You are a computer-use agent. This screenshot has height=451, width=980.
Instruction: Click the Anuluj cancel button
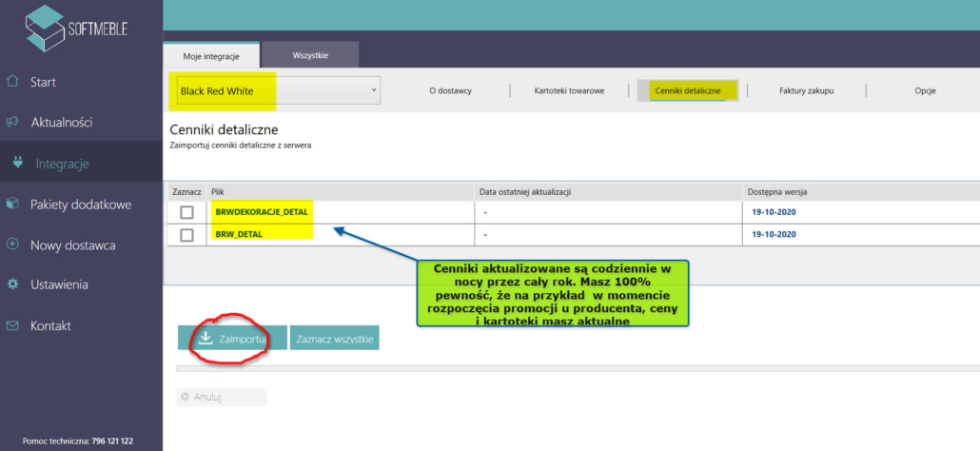pyautogui.click(x=221, y=397)
